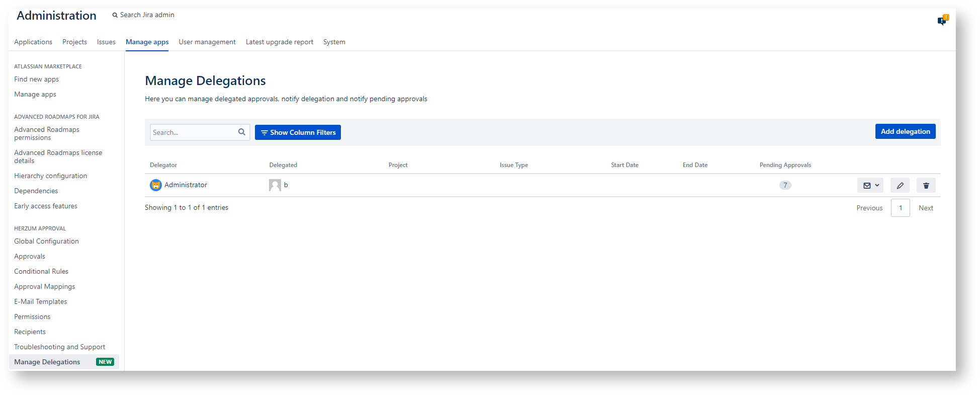This screenshot has height=395, width=980.
Task: Click the magnifier icon in search box
Action: pos(242,132)
